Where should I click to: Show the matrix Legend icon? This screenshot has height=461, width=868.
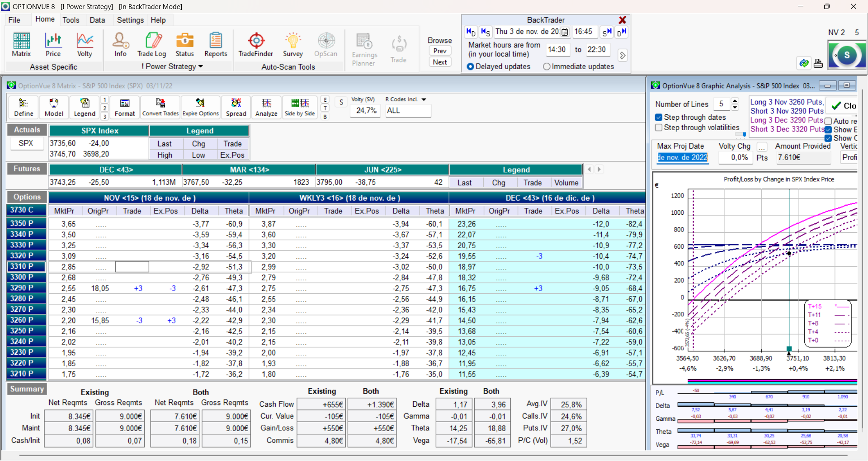(x=85, y=107)
